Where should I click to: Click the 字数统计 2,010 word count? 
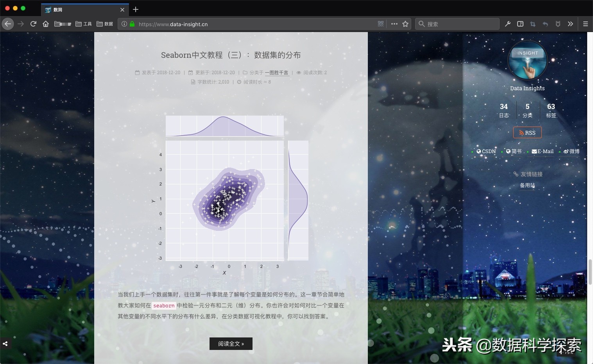coord(210,82)
